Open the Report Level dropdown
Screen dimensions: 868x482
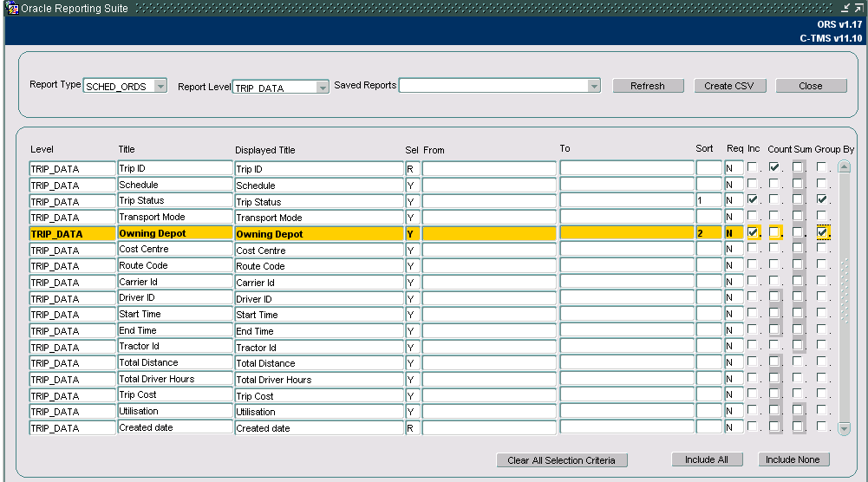click(323, 88)
